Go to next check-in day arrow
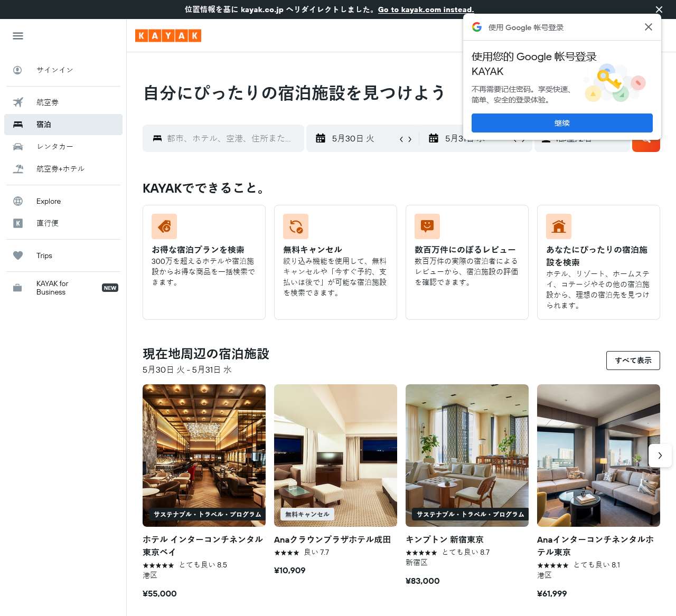The height and width of the screenshot is (616, 676). [410, 139]
